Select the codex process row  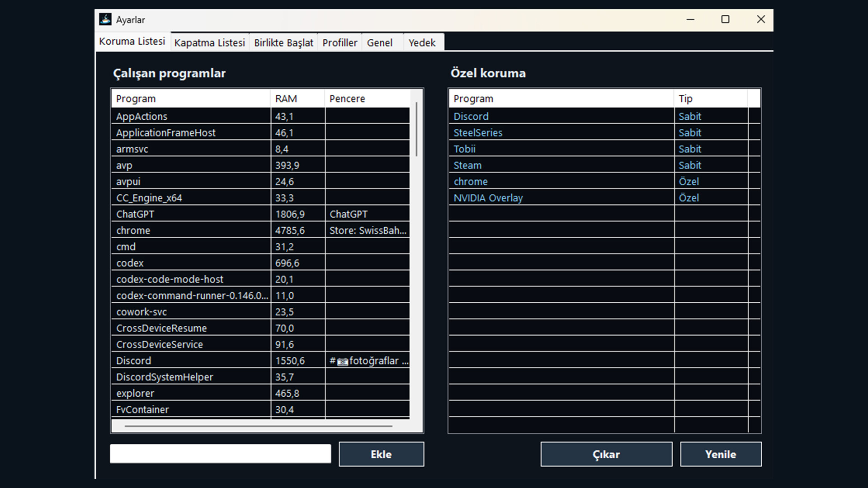tap(260, 263)
